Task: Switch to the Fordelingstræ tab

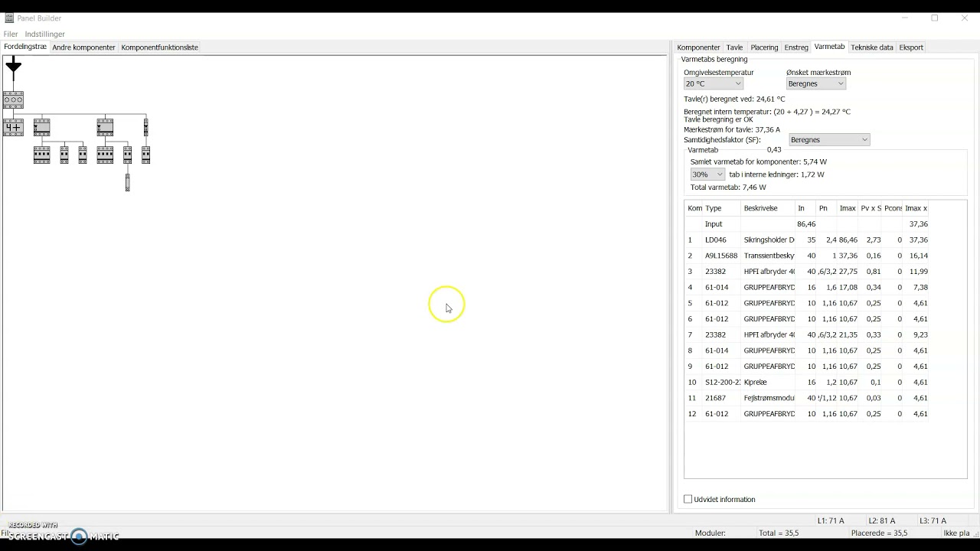Action: 25,47
